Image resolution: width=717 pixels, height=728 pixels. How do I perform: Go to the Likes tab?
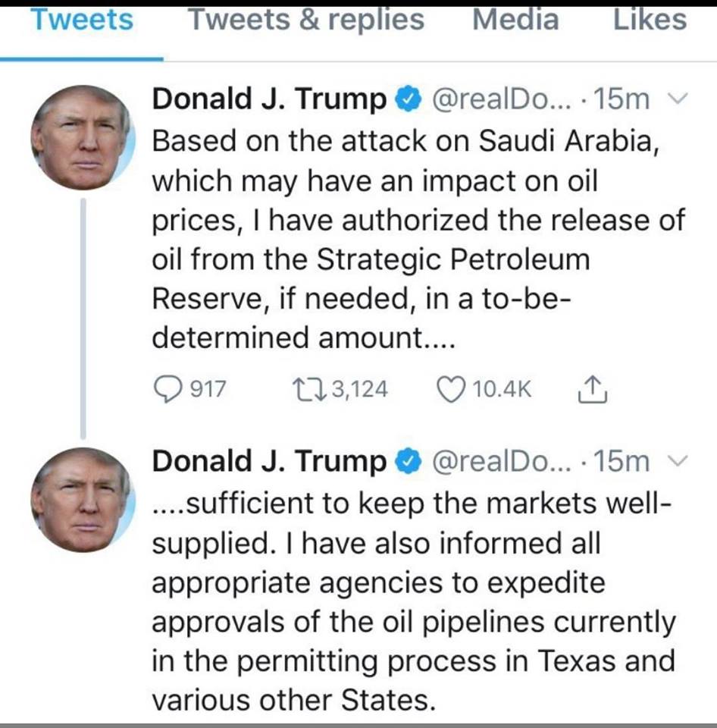(x=650, y=20)
